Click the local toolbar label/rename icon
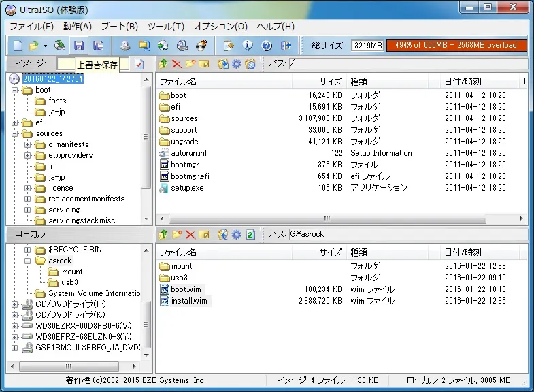This screenshot has height=392, width=534. [x=203, y=234]
